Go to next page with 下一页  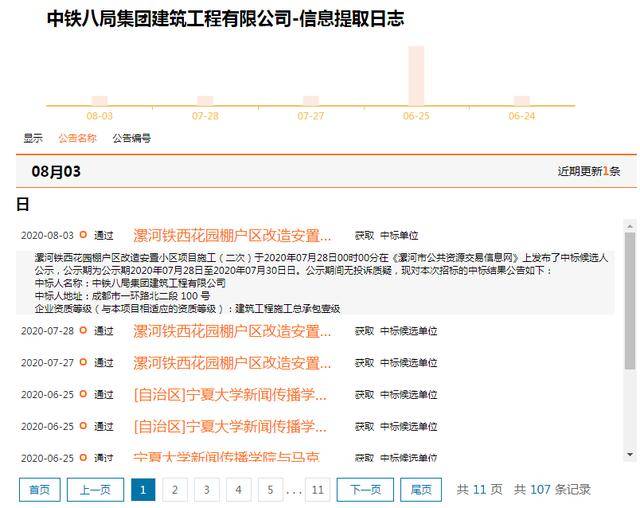[x=365, y=490]
